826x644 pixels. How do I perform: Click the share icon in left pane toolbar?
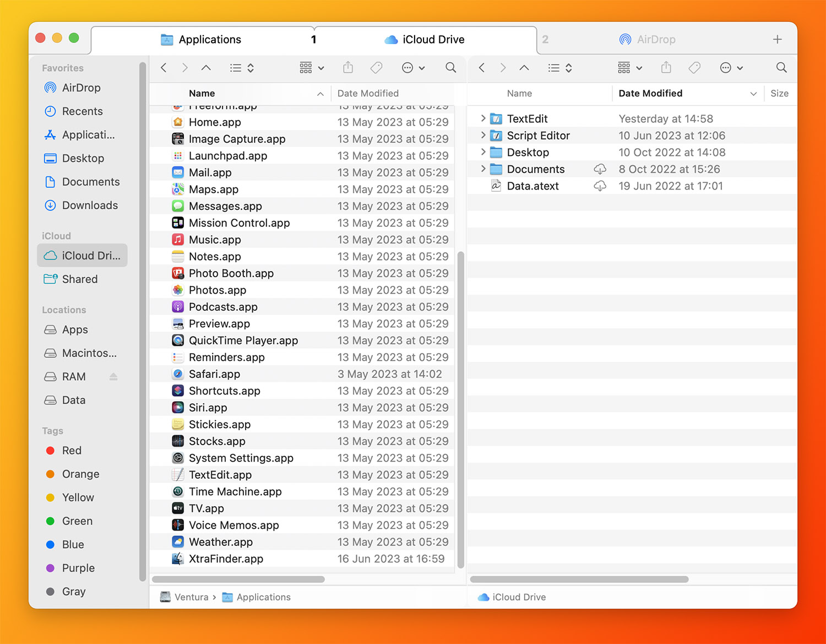348,68
